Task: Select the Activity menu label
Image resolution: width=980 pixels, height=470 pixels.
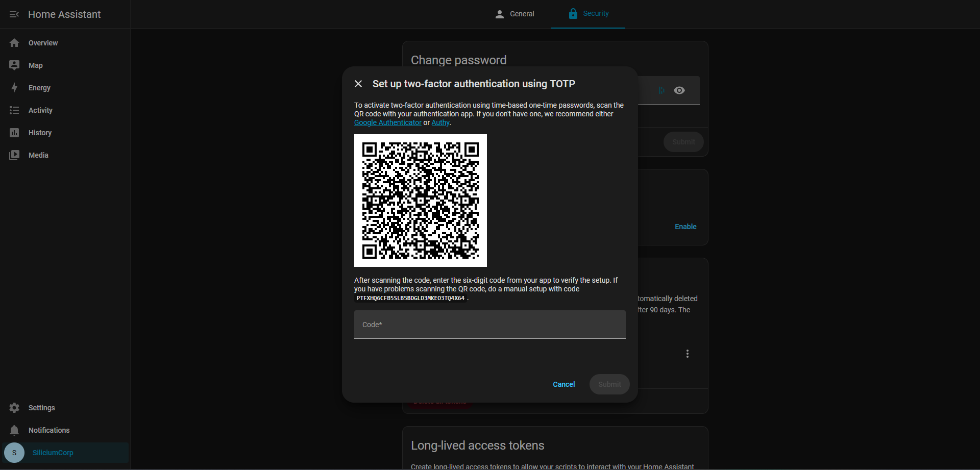Action: pos(40,110)
